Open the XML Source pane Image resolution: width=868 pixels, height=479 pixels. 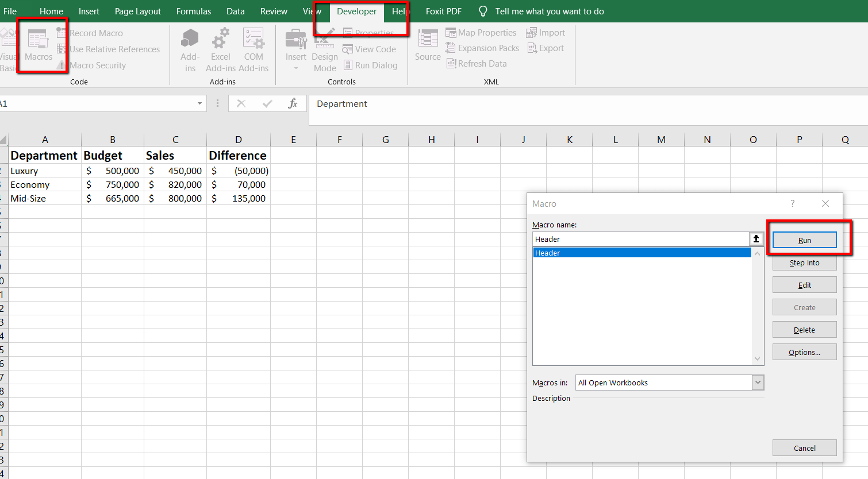427,46
